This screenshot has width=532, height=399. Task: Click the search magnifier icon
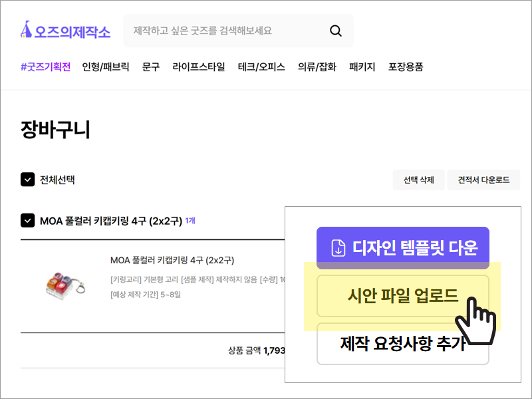(336, 31)
